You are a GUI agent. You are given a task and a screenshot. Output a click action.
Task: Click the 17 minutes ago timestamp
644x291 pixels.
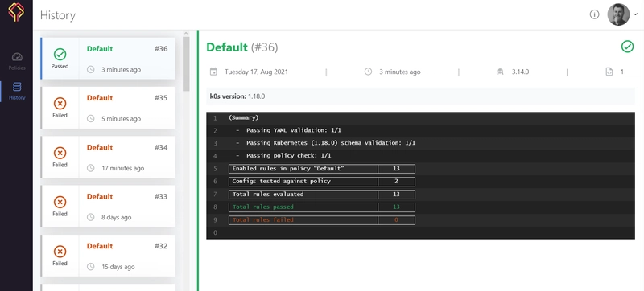[123, 168]
